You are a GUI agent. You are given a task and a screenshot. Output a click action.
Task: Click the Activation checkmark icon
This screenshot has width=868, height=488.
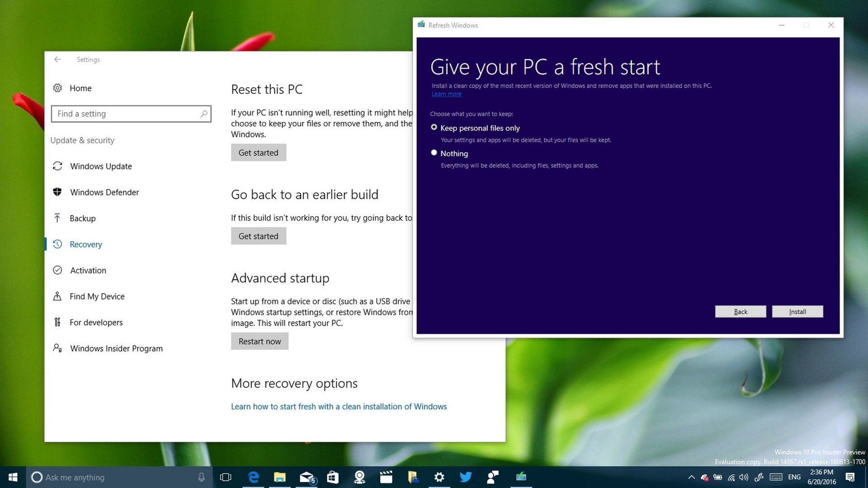pos(57,270)
